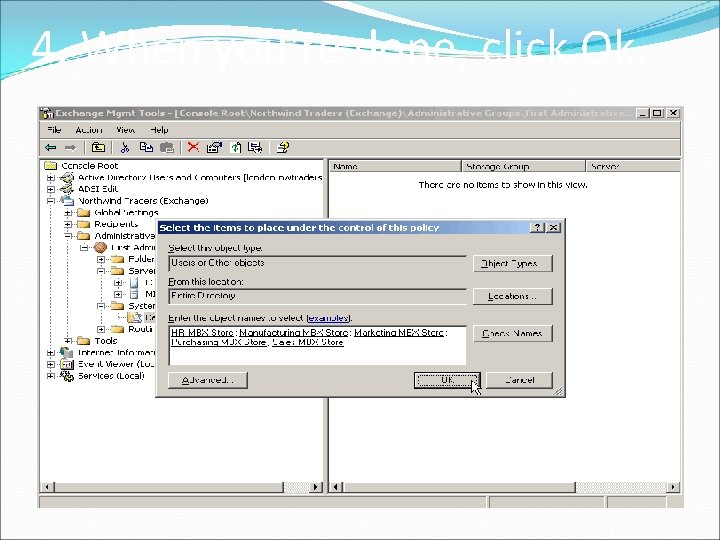Click the Paste toolbar icon

point(167,147)
